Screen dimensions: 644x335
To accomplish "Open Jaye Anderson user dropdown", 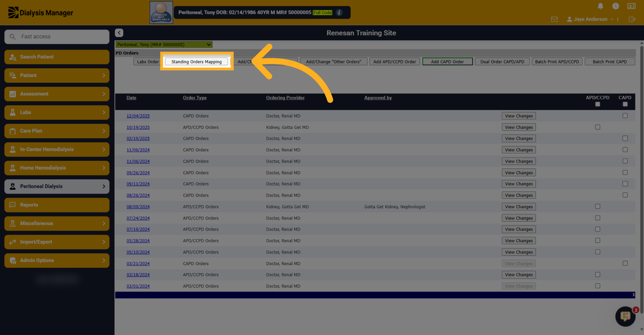I will (x=590, y=19).
